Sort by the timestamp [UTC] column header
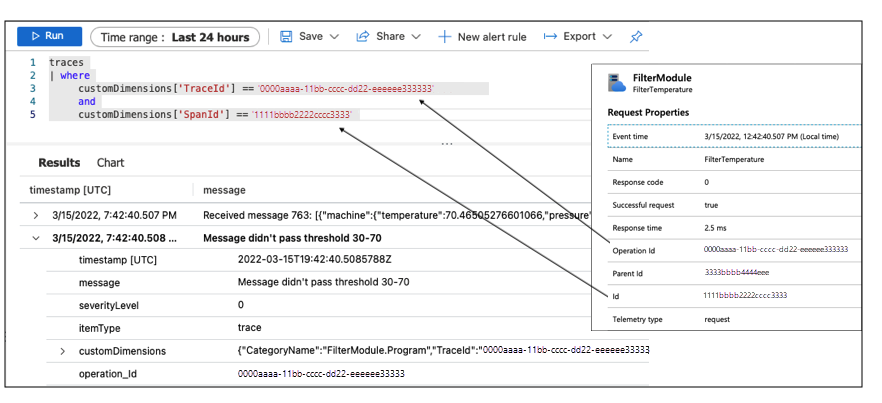The width and height of the screenshot is (882, 403). (70, 190)
